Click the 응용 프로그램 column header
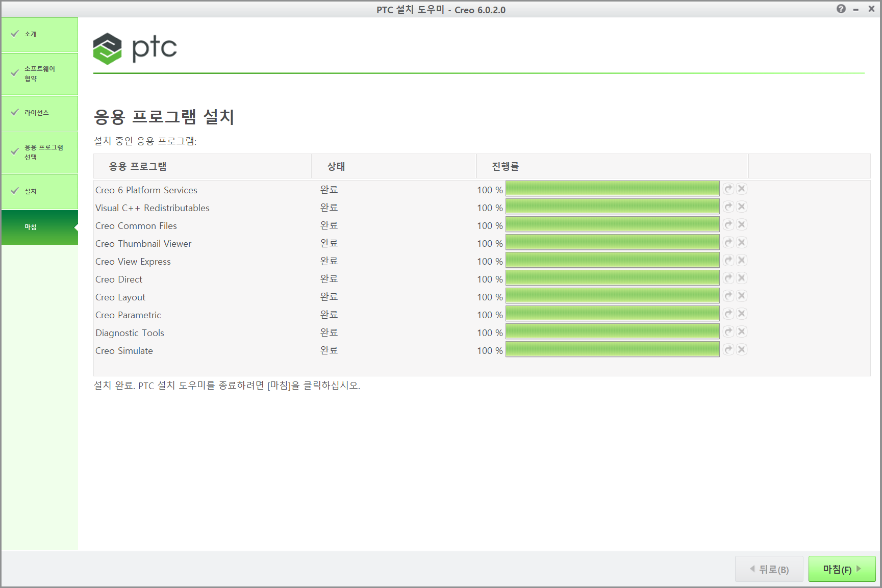The height and width of the screenshot is (588, 882). tap(203, 166)
